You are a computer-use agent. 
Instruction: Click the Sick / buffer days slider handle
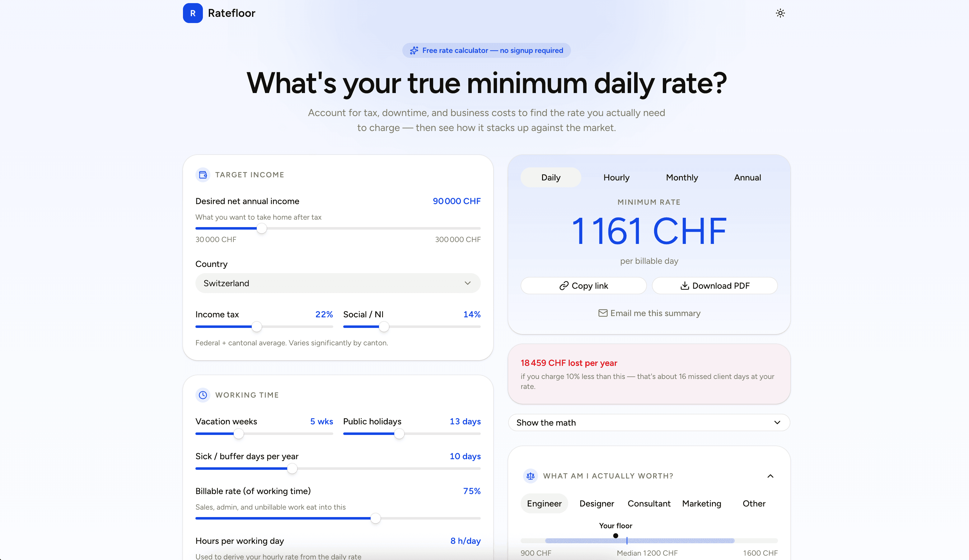coord(292,469)
